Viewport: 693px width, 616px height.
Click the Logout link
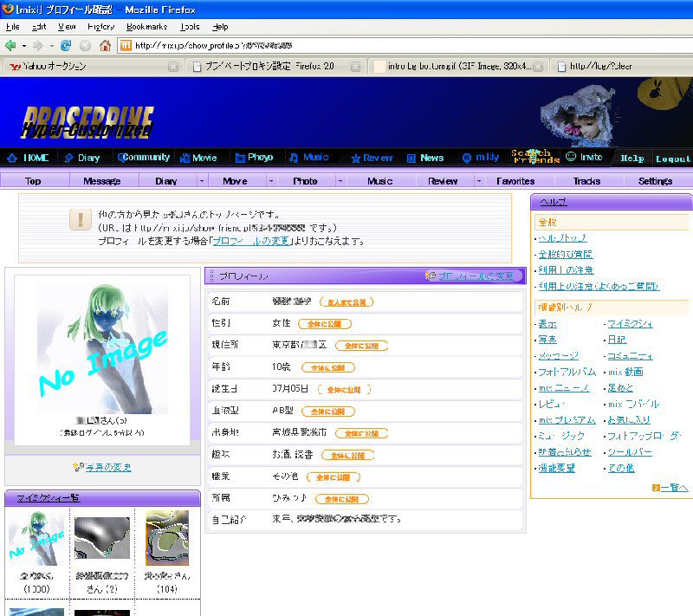tap(673, 159)
